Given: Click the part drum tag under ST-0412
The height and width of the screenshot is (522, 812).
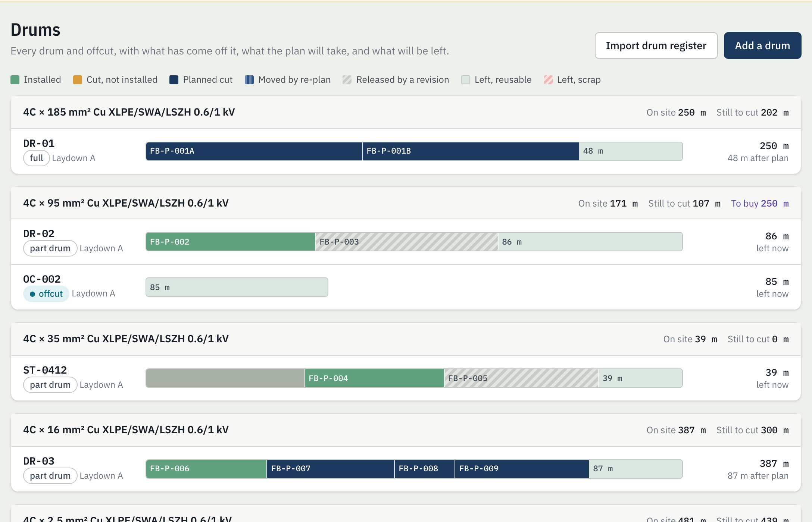Looking at the screenshot, I should (x=50, y=385).
